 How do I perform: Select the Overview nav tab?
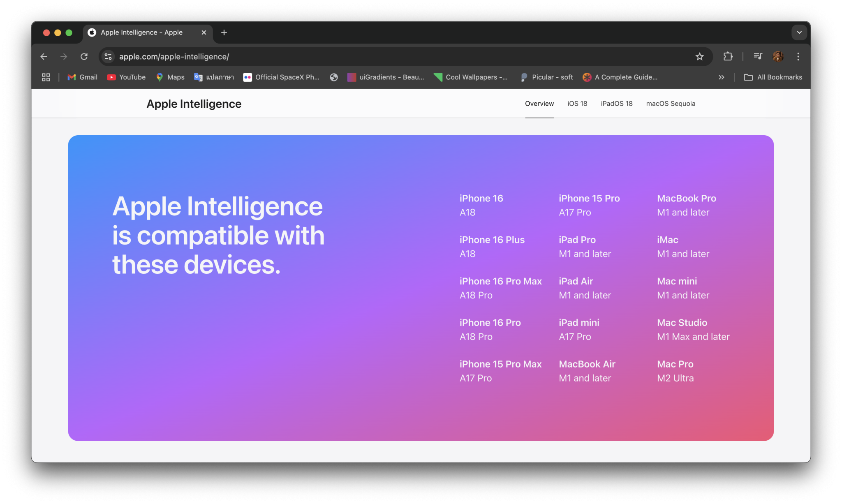[539, 104]
